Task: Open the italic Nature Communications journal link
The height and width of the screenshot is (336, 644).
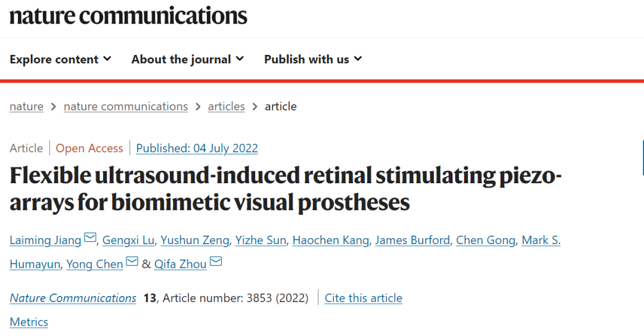Action: tap(73, 298)
